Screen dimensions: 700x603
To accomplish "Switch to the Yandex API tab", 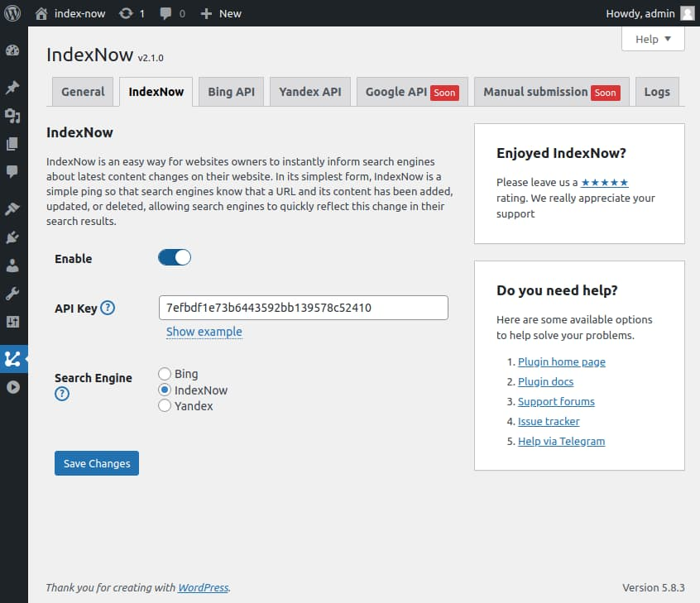I will pos(309,92).
